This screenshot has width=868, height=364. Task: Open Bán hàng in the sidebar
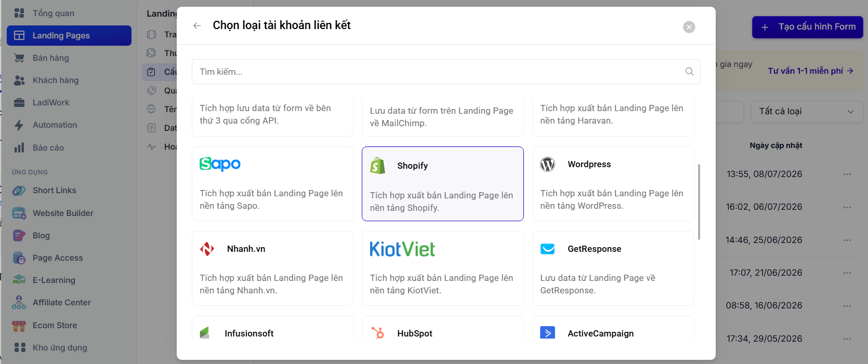(69, 58)
